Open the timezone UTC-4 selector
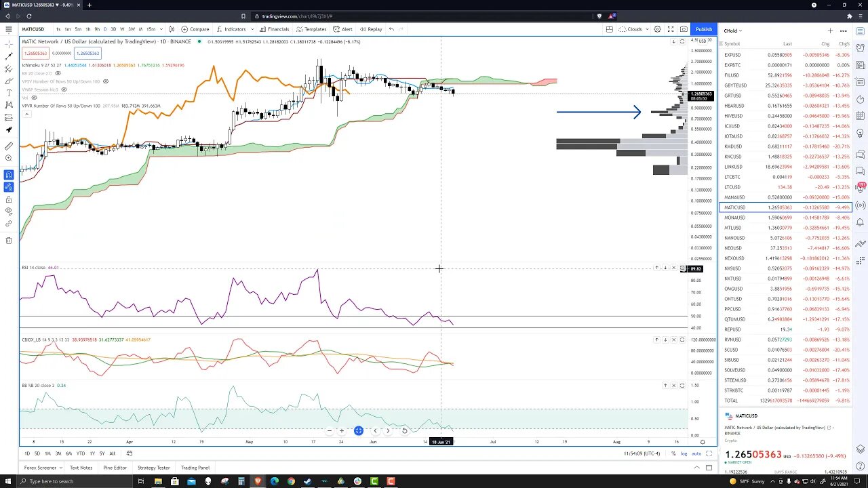The image size is (868, 488). [x=642, y=453]
